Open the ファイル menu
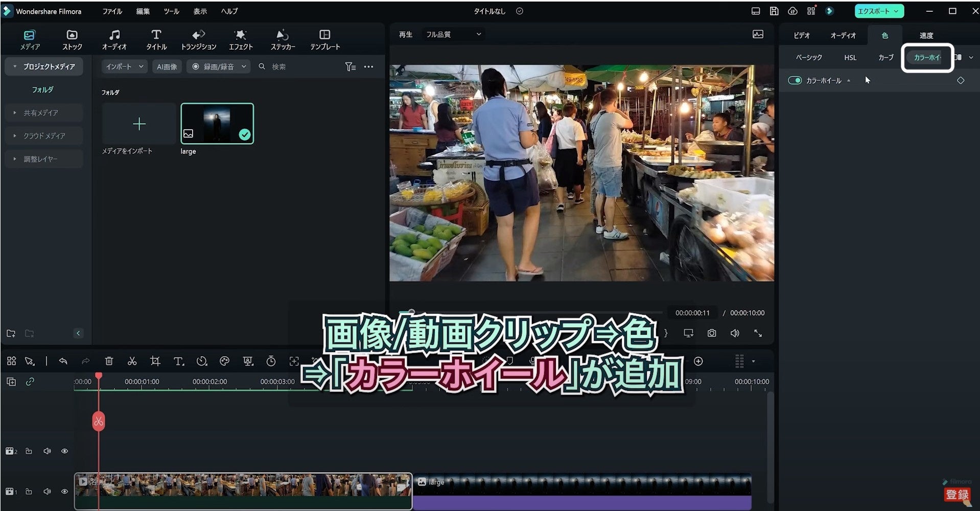This screenshot has width=980, height=511. click(112, 11)
